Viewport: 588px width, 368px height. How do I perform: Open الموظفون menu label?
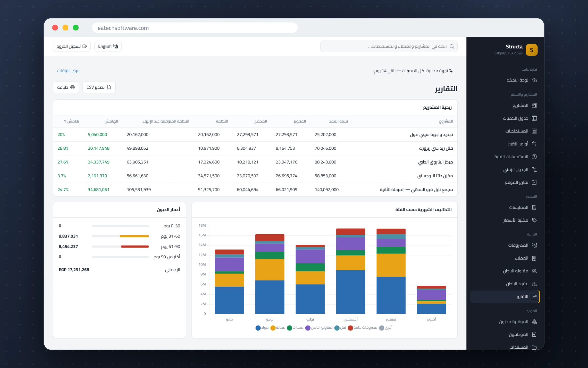518,334
